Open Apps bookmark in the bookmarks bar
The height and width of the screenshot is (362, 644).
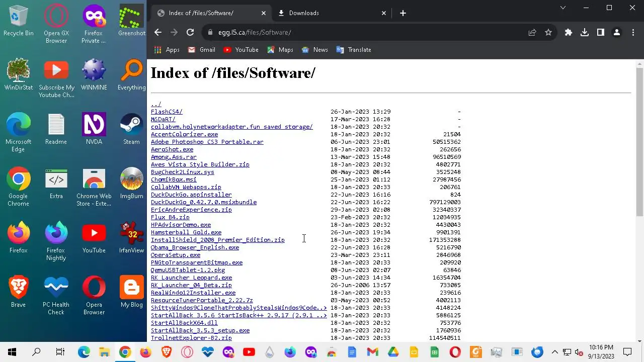click(x=167, y=50)
